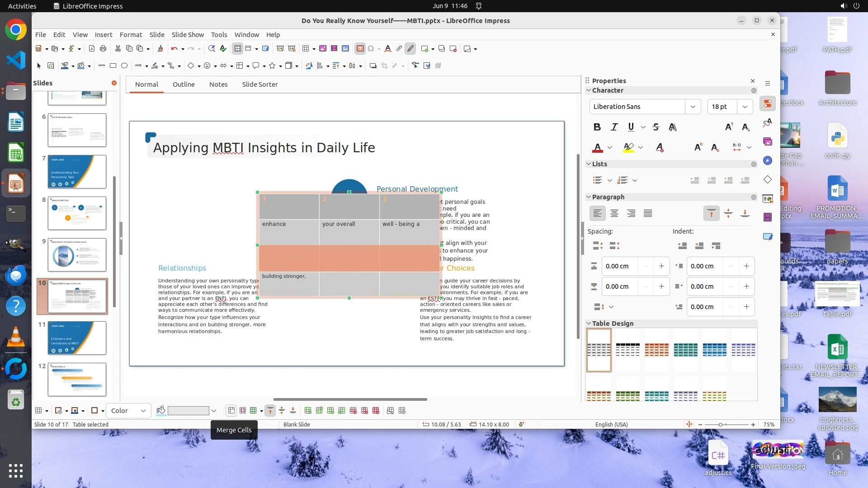This screenshot has height=488, width=868.
Task: Open the Slide Show menu
Action: (188, 35)
